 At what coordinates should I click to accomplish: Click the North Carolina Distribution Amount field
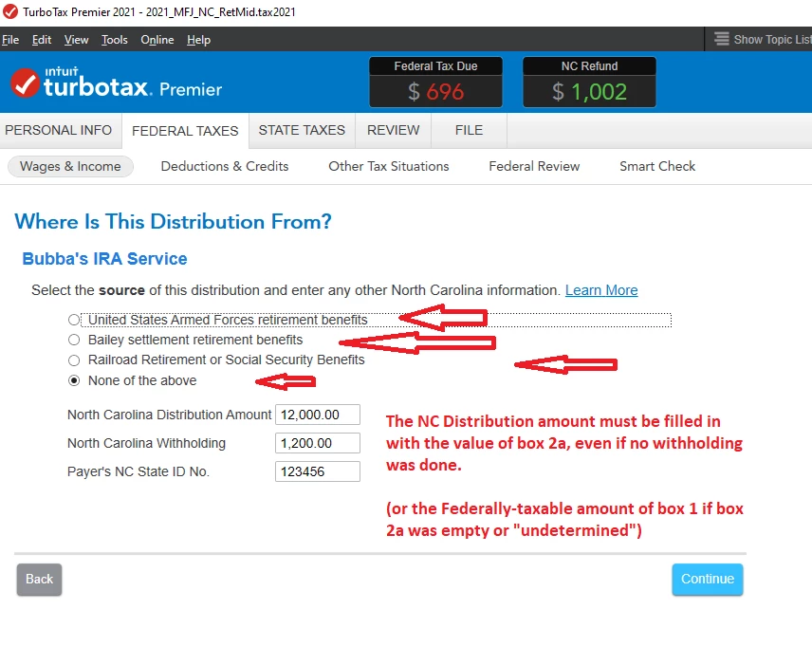tap(318, 415)
